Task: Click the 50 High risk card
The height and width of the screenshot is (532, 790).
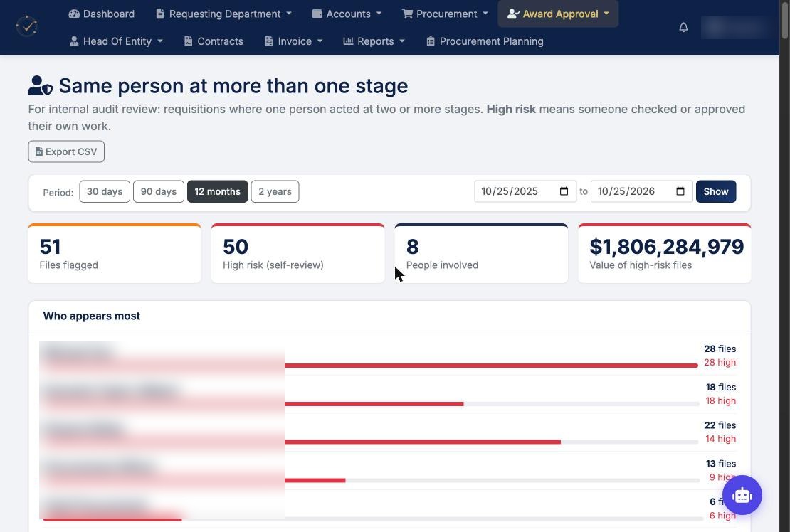Action: click(x=297, y=253)
